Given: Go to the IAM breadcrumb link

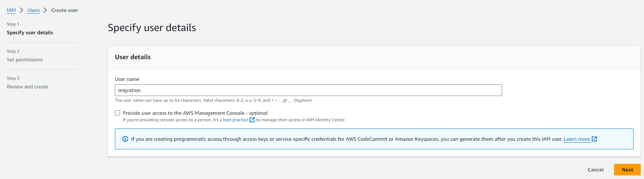Looking at the screenshot, I should click(11, 10).
